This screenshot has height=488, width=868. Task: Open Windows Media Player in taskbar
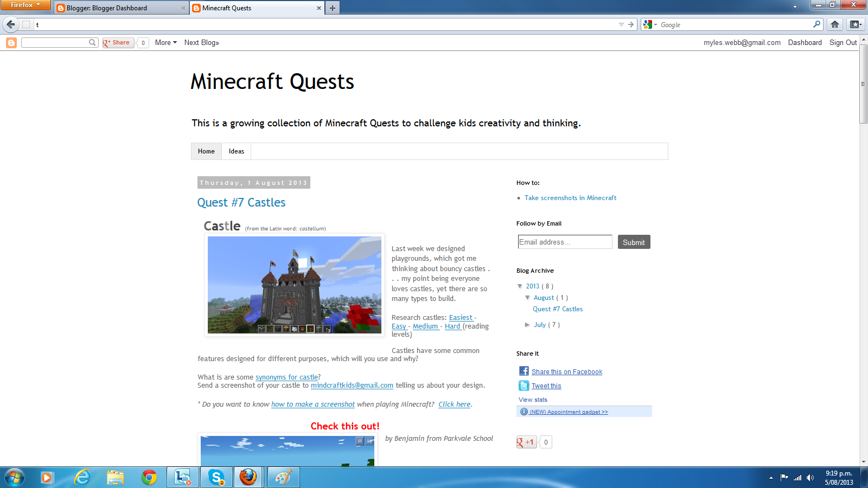click(47, 477)
